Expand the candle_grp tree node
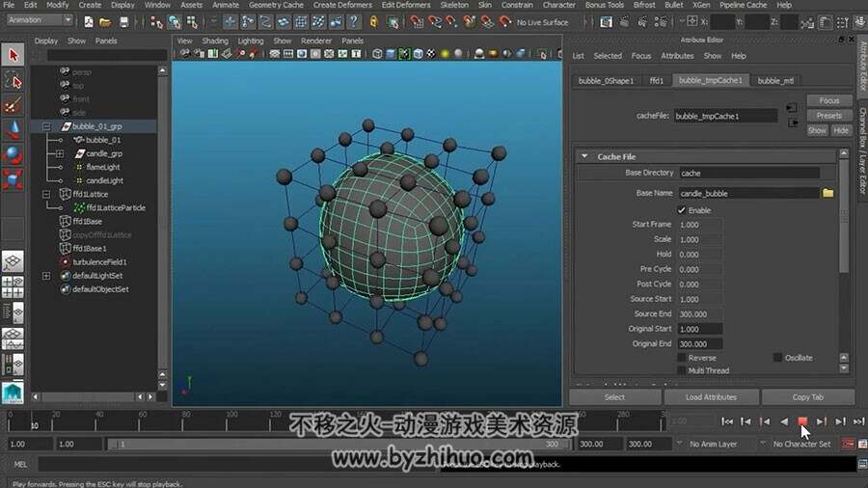This screenshot has height=488, width=868. point(60,153)
